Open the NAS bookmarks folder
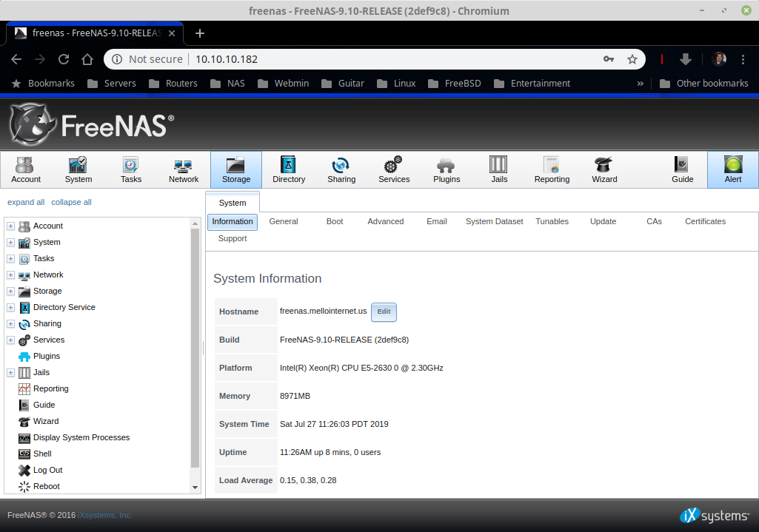Image resolution: width=759 pixels, height=532 pixels. 228,84
